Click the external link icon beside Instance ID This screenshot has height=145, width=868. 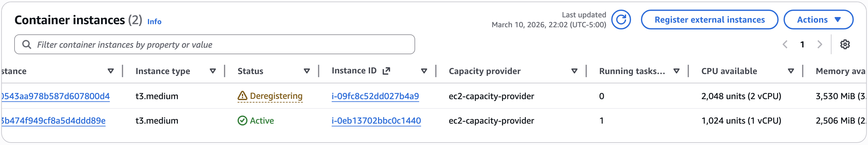[386, 71]
